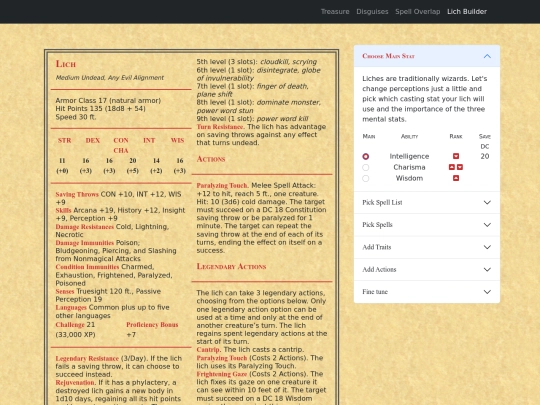Click the 'Lich' stat block title
The image size is (540, 405).
pos(66,64)
